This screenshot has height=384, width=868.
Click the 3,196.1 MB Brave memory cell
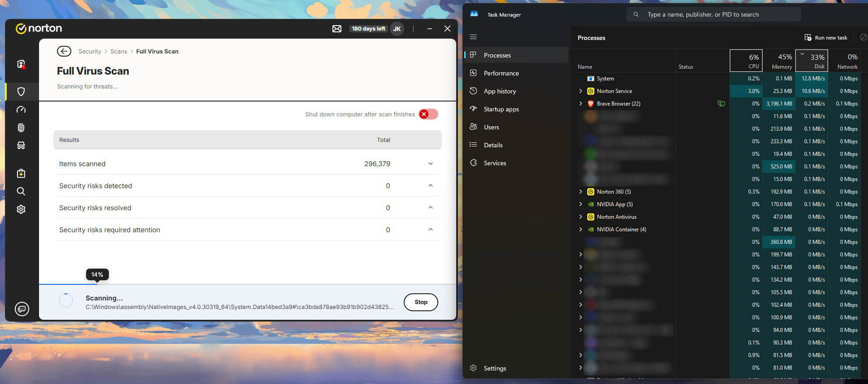point(779,104)
